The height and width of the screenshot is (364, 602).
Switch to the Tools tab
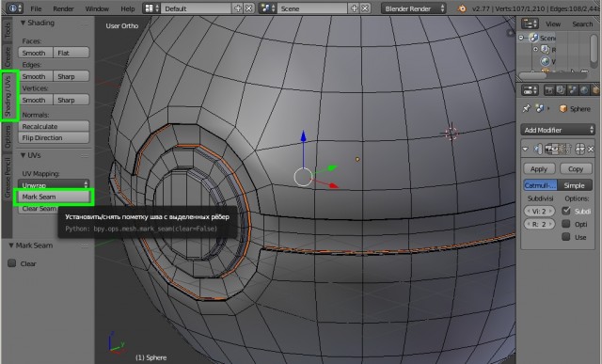coord(8,31)
